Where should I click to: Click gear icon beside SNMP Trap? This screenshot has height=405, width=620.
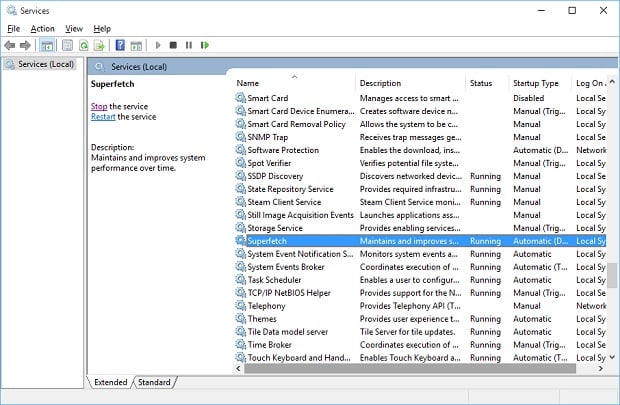coord(240,137)
